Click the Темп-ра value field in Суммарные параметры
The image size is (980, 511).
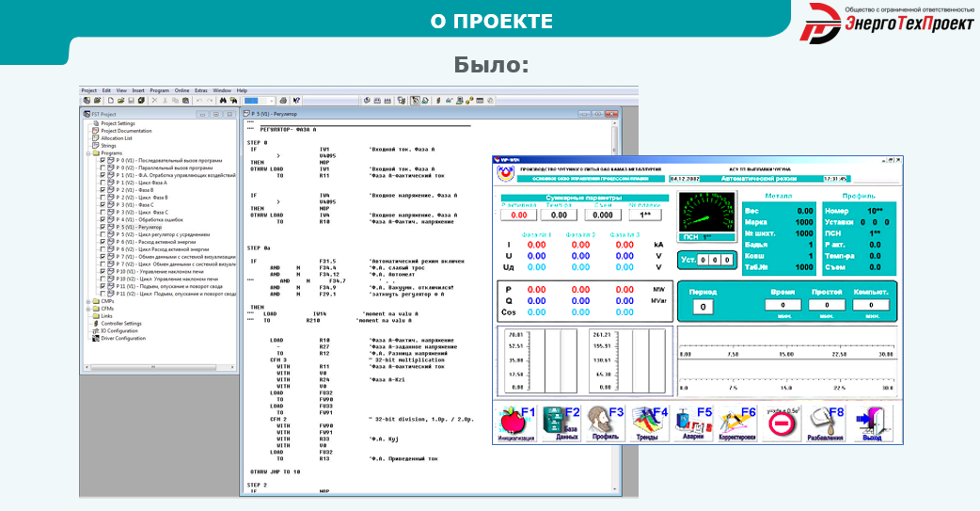click(559, 215)
